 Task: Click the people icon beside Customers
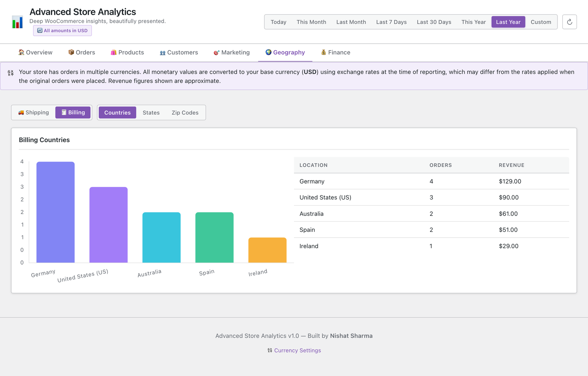(163, 53)
